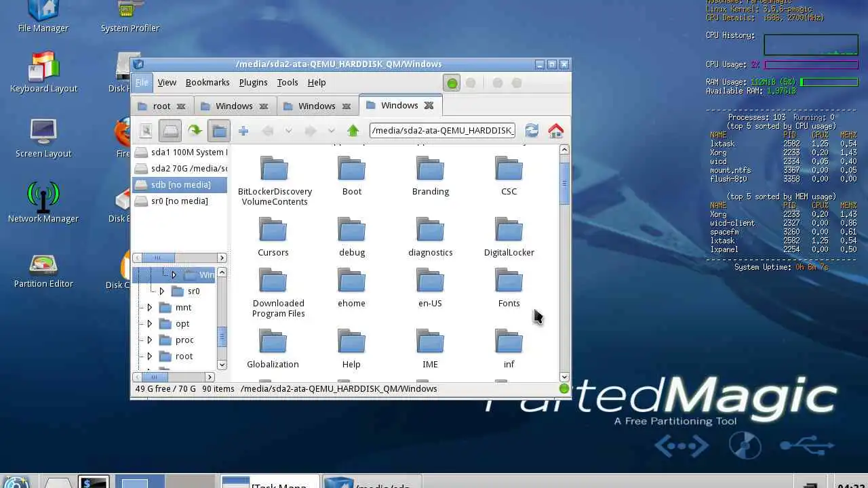868x488 pixels.
Task: Select sdb [no media] device
Action: [180, 184]
